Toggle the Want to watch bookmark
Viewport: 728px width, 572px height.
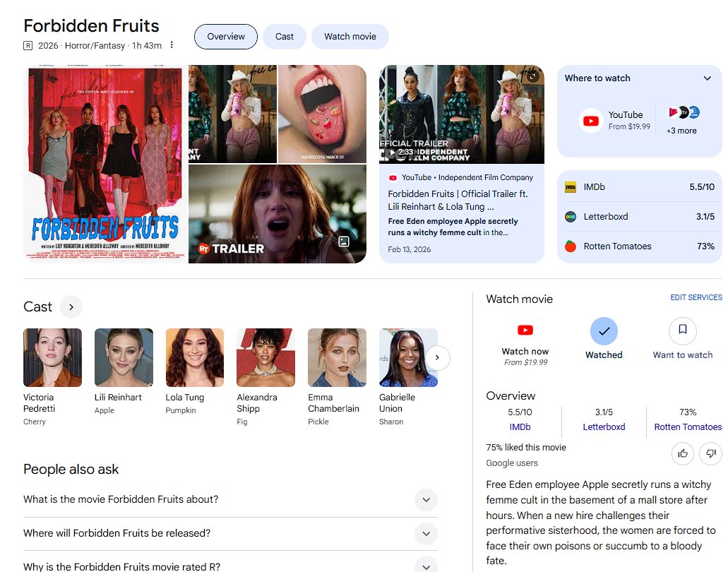683,331
